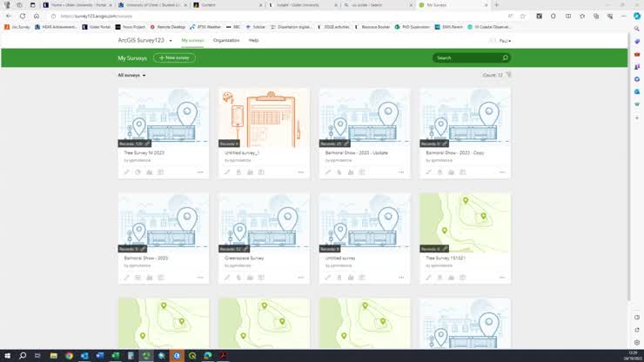Click the sort icon next to Count
This screenshot has height=362, width=644.
509,75
